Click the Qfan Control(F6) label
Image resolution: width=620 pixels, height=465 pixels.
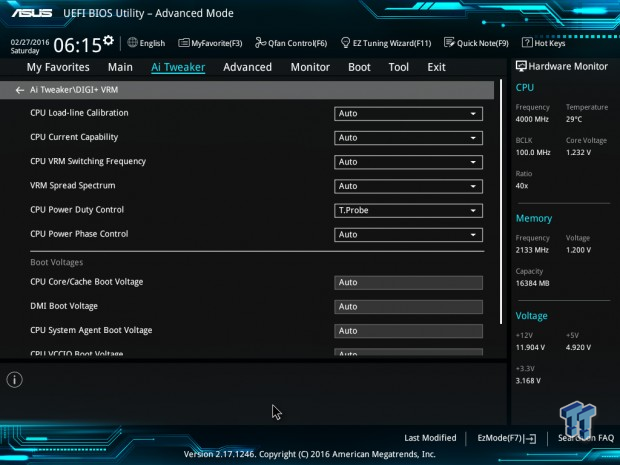[298, 43]
